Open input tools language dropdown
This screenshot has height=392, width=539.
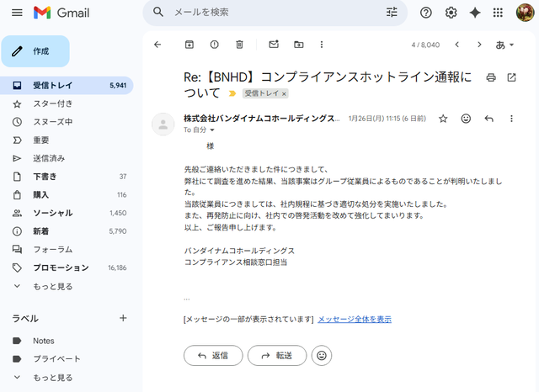[504, 45]
